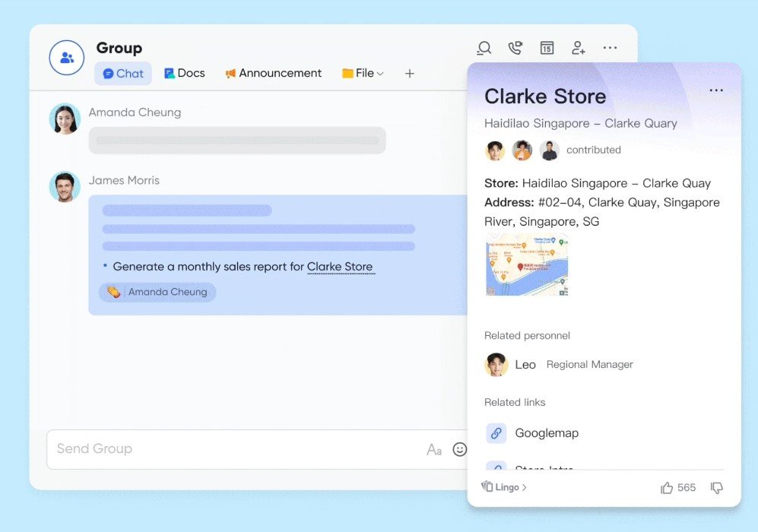This screenshot has height=532, width=758.
Task: Click the first contributor avatar
Action: point(495,150)
